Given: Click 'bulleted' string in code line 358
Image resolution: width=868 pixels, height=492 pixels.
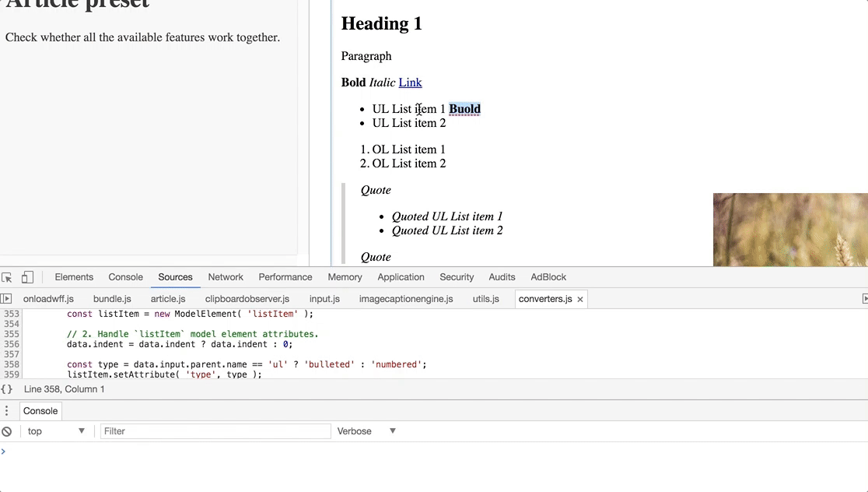Looking at the screenshot, I should click(329, 364).
